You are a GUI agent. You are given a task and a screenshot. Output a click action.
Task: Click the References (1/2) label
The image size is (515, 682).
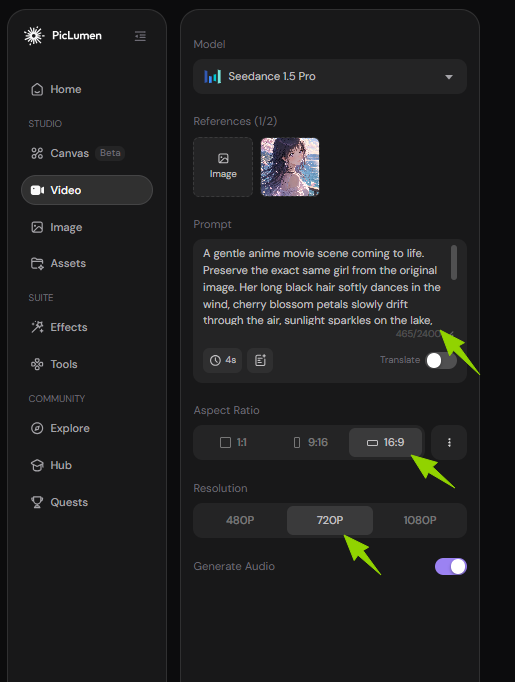point(235,121)
